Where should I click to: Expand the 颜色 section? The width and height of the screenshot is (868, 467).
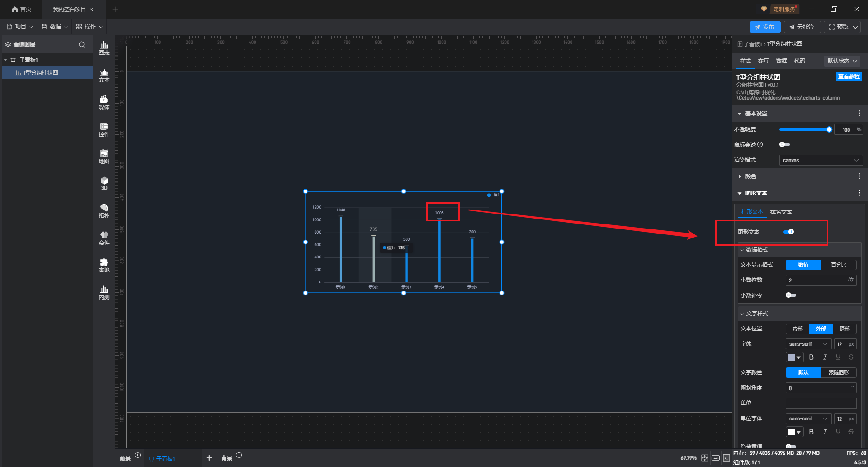click(x=750, y=176)
